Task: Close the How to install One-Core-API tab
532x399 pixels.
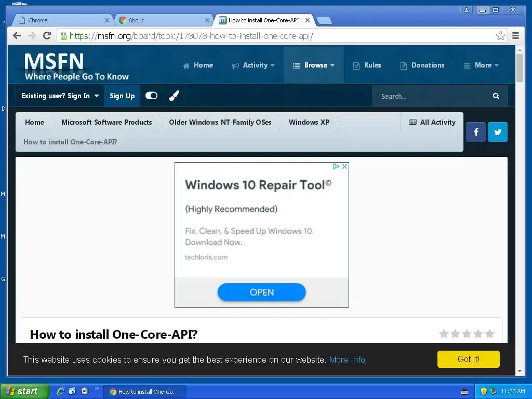Action: pyautogui.click(x=308, y=20)
